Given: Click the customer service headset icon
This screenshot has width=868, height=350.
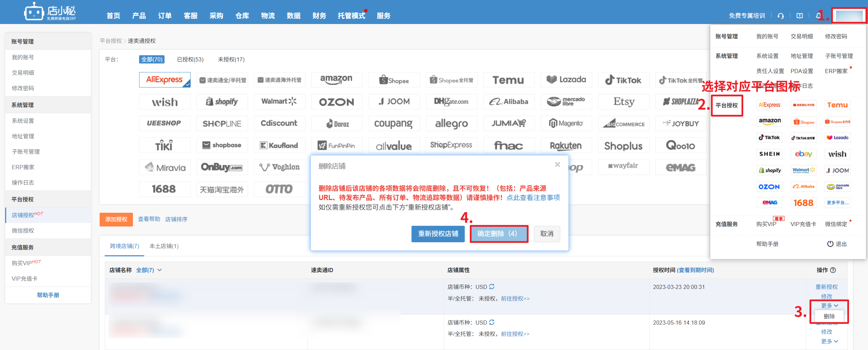Looking at the screenshot, I should [x=780, y=16].
